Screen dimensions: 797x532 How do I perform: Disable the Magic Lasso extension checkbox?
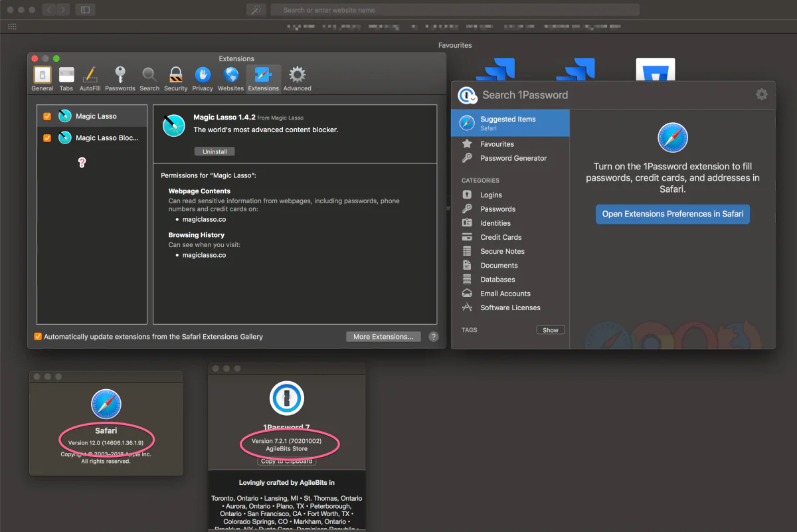point(47,116)
